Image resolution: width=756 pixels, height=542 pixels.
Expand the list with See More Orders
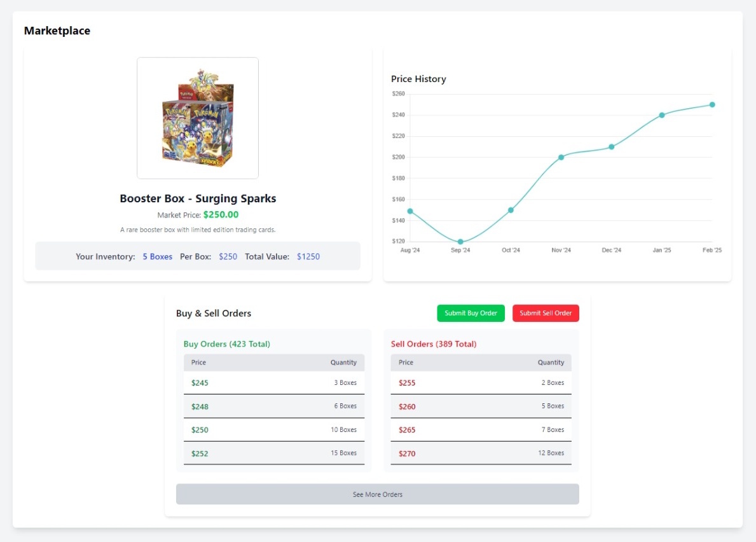(377, 494)
